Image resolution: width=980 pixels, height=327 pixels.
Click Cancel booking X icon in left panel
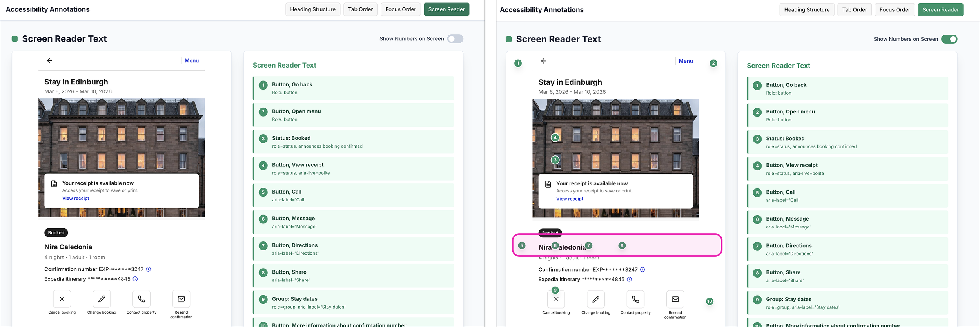(x=62, y=299)
